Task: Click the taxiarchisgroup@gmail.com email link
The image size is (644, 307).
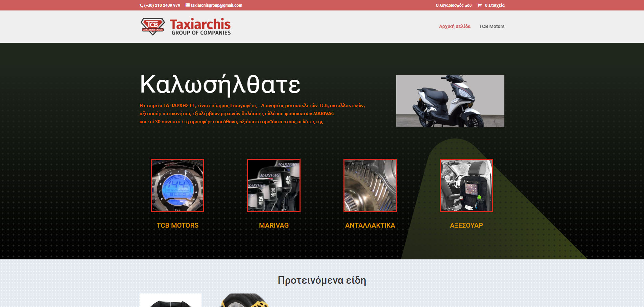Action: pos(216,5)
